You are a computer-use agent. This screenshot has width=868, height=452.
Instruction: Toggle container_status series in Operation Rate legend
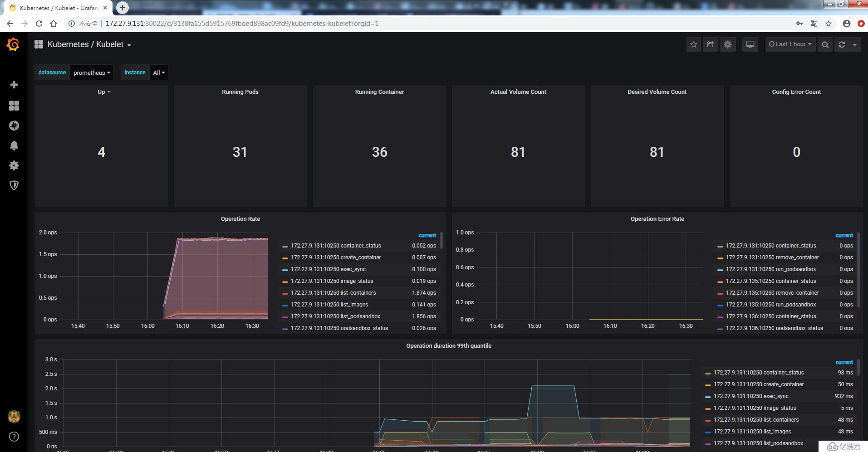coord(336,246)
